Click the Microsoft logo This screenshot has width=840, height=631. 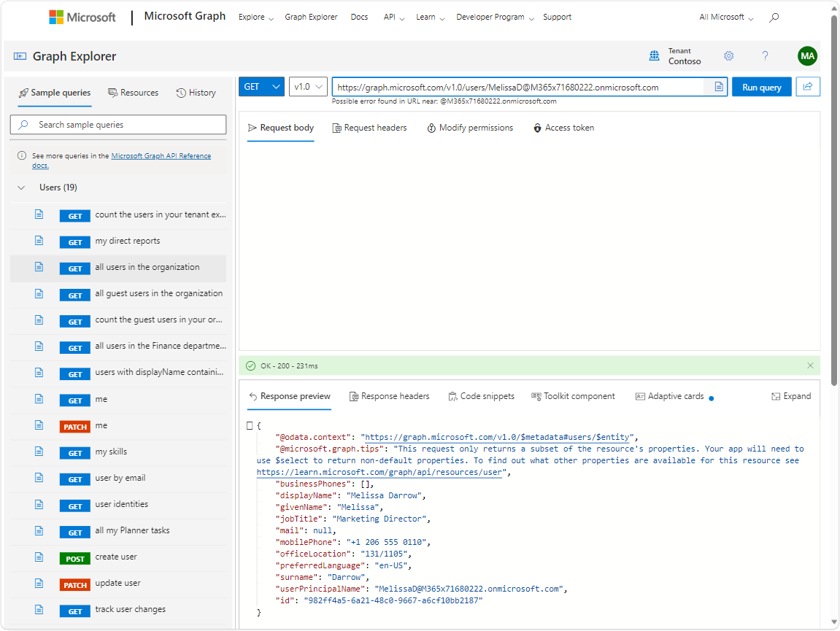[x=82, y=17]
